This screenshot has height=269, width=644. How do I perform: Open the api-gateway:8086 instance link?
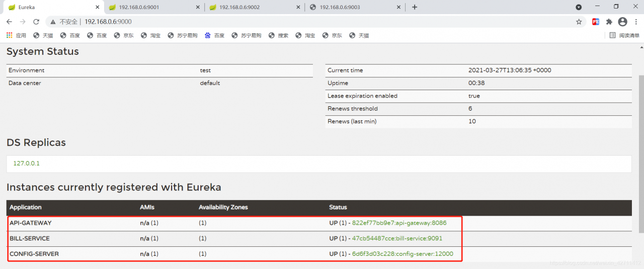click(x=399, y=223)
